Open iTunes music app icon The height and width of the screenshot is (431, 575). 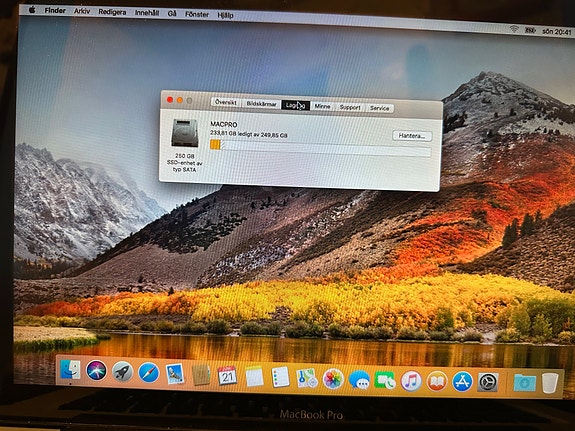pyautogui.click(x=411, y=381)
